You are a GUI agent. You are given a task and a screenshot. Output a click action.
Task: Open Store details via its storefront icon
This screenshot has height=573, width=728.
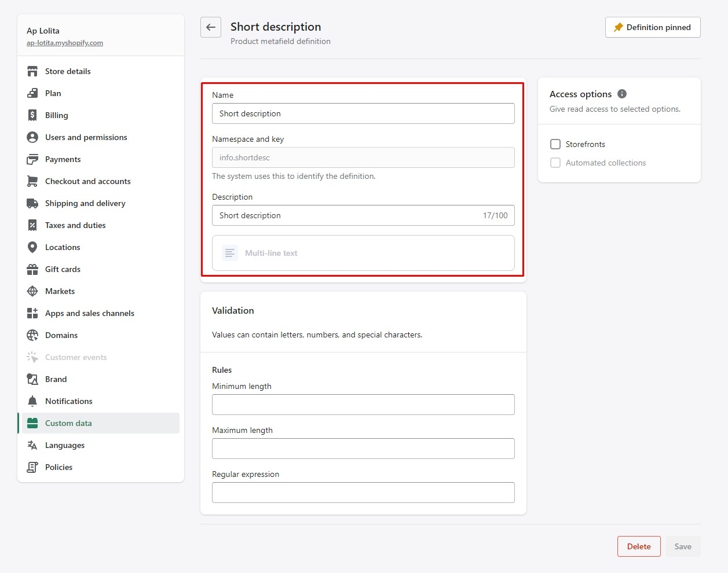tap(32, 71)
